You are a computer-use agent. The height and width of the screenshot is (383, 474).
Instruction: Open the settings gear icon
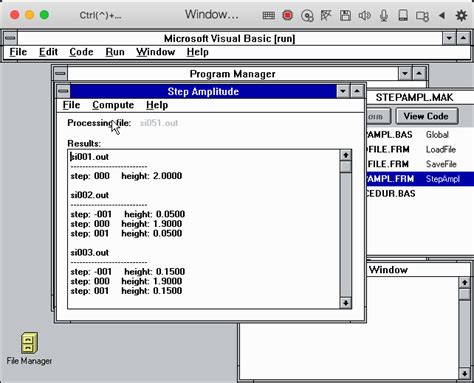point(461,15)
